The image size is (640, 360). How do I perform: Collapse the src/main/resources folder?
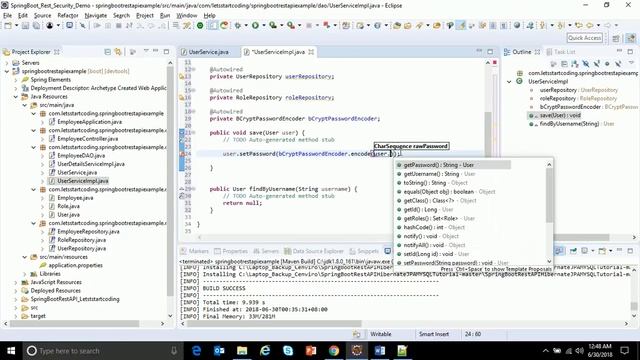(x=25, y=257)
